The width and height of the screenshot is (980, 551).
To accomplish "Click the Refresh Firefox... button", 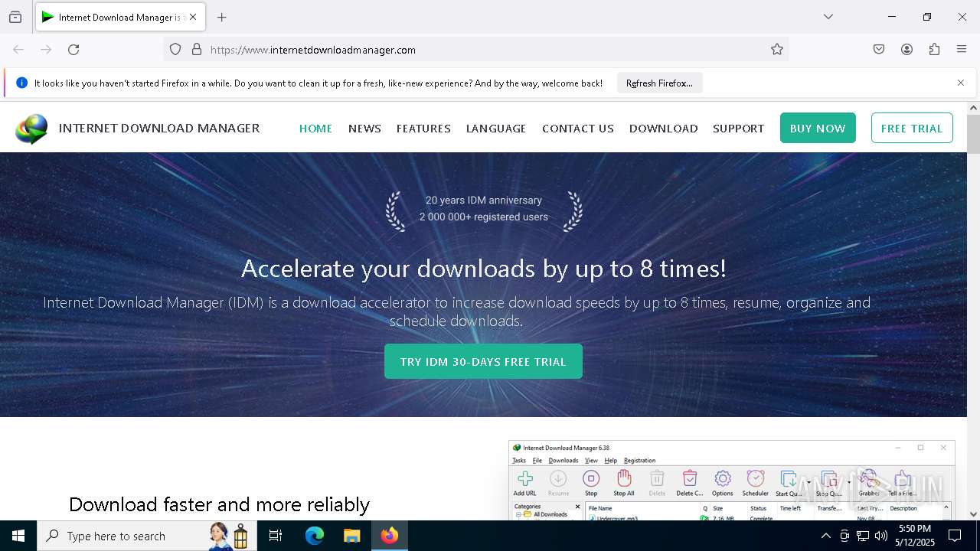I will pyautogui.click(x=659, y=83).
